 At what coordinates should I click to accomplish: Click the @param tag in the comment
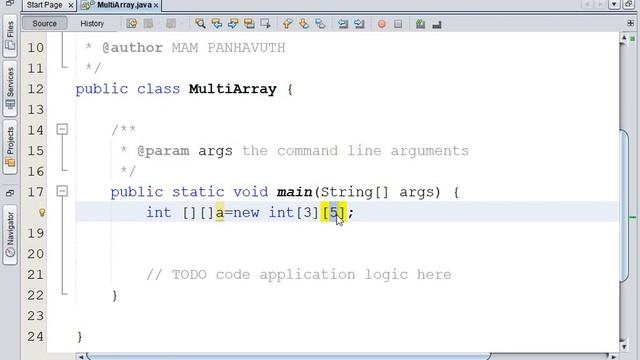(x=163, y=151)
